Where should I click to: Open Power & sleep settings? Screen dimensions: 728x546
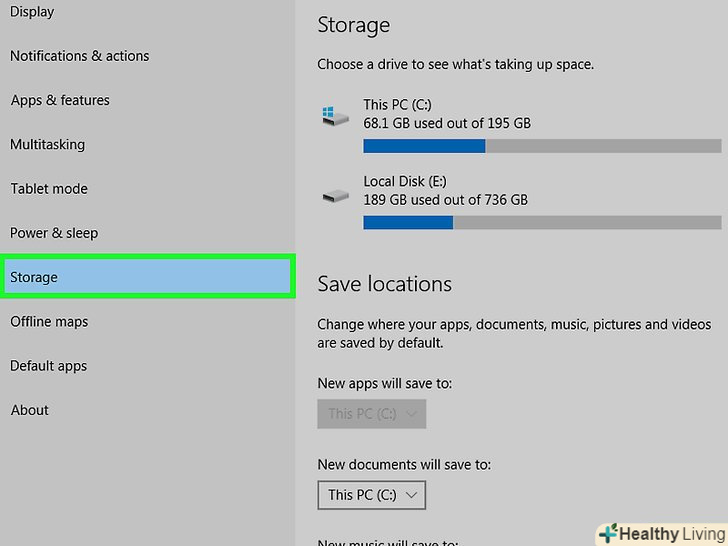click(x=54, y=233)
